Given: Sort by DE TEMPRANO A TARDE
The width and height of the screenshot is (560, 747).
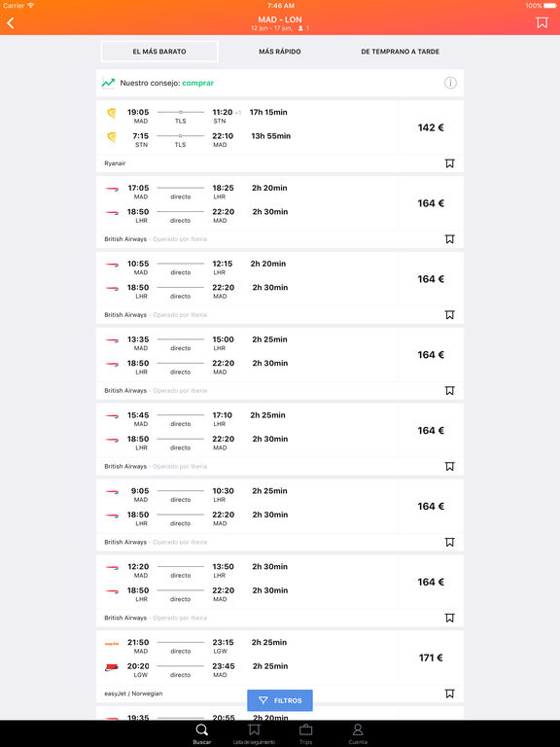Looking at the screenshot, I should point(400,52).
